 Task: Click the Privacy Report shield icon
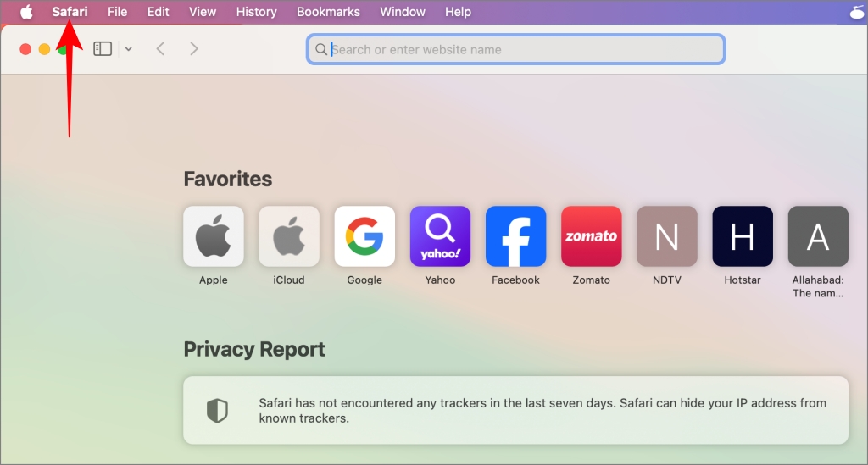217,411
